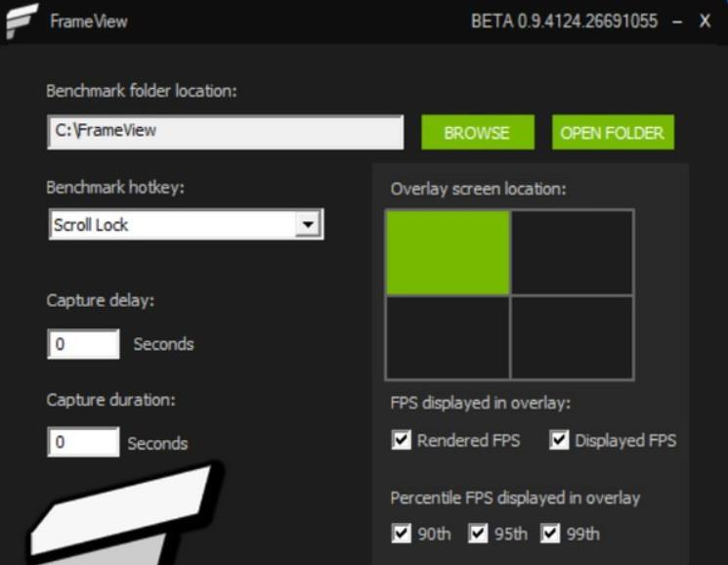Toggle the Displayed FPS checkbox
The width and height of the screenshot is (728, 565).
(x=560, y=440)
